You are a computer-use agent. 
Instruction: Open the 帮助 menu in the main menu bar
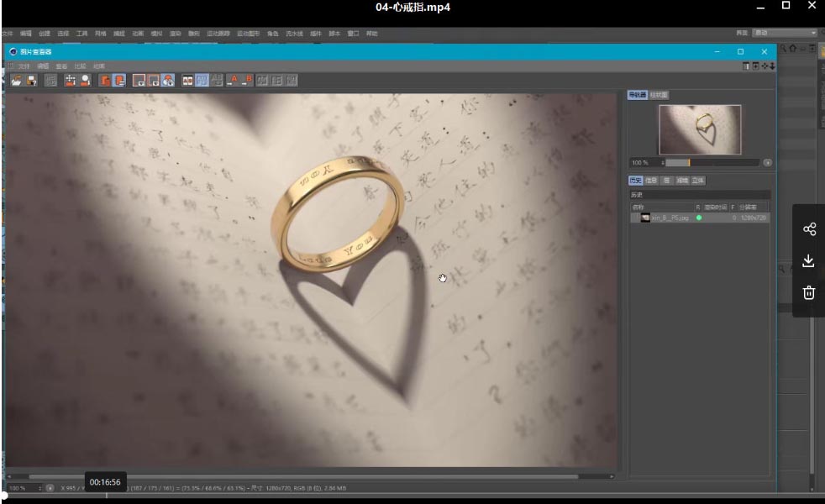(372, 33)
